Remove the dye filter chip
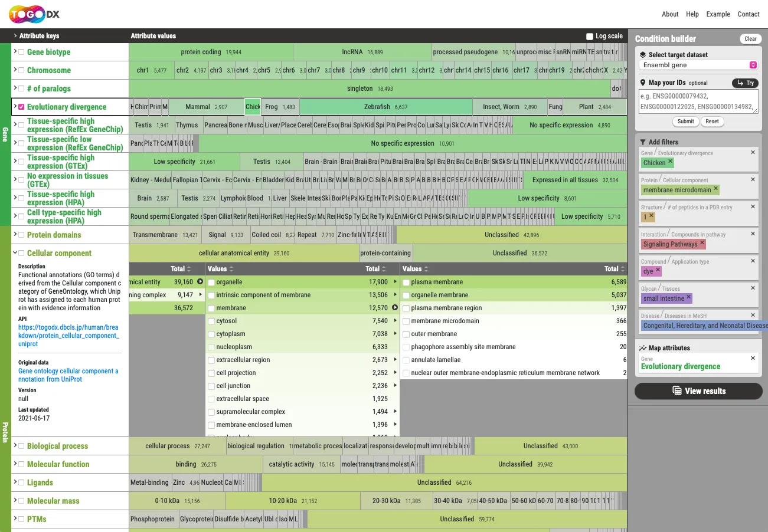Image resolution: width=768 pixels, height=532 pixels. [658, 271]
